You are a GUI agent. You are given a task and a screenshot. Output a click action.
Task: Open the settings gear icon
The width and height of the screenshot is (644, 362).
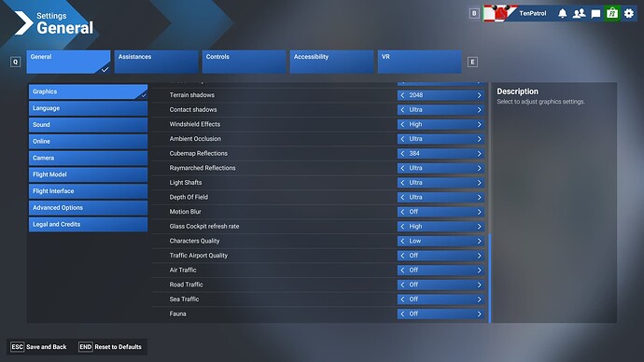point(629,14)
